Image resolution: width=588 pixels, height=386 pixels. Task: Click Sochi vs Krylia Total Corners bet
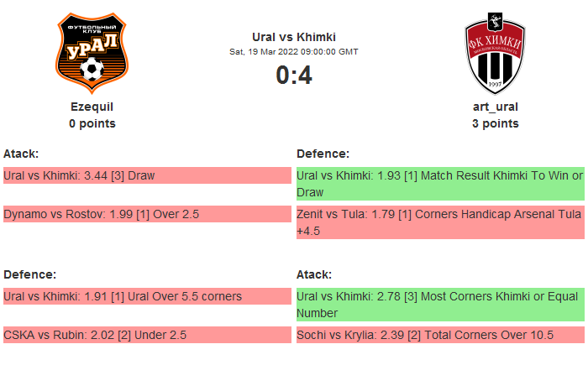425,335
